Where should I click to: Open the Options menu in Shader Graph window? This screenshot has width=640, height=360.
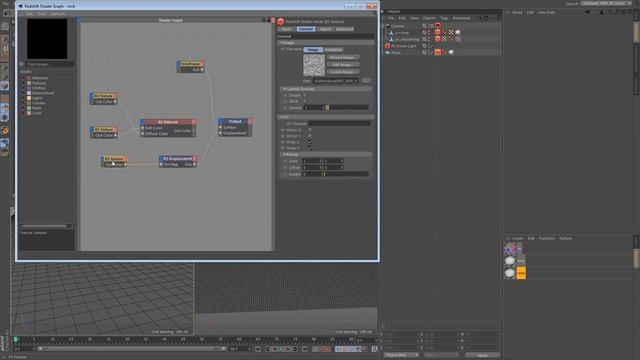[x=58, y=13]
